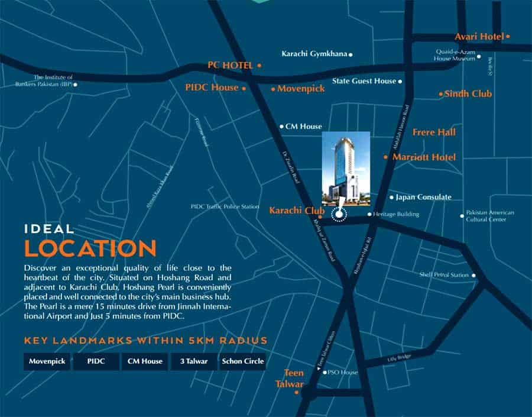Click the Pakistan American Cultural Center label

[x=490, y=216]
